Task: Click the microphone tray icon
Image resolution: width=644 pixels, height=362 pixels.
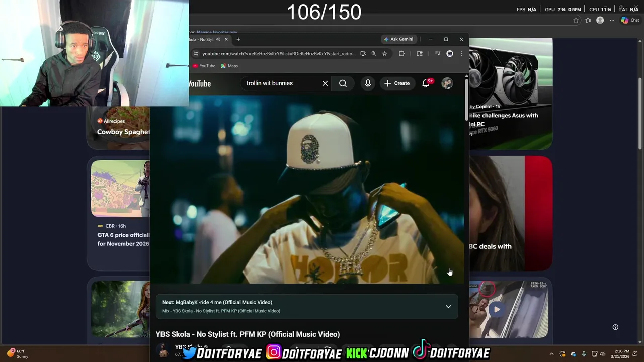Action: pyautogui.click(x=584, y=354)
